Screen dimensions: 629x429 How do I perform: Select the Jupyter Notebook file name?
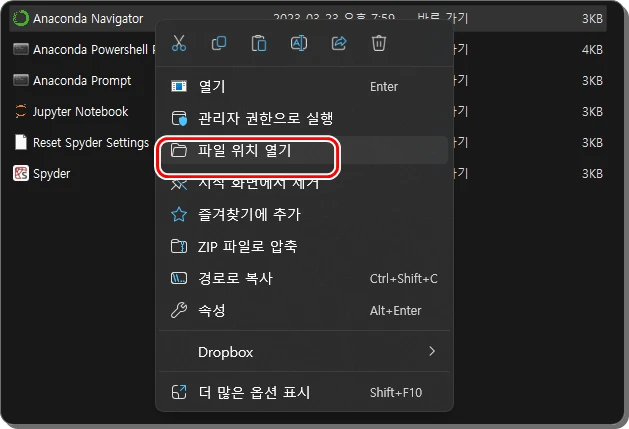[x=80, y=112]
